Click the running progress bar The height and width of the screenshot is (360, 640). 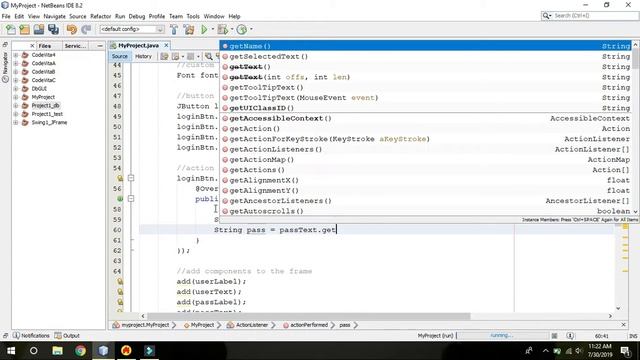pos(502,336)
